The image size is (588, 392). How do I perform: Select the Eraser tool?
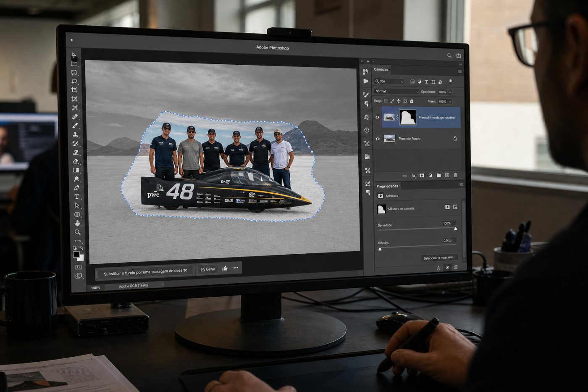click(x=76, y=161)
